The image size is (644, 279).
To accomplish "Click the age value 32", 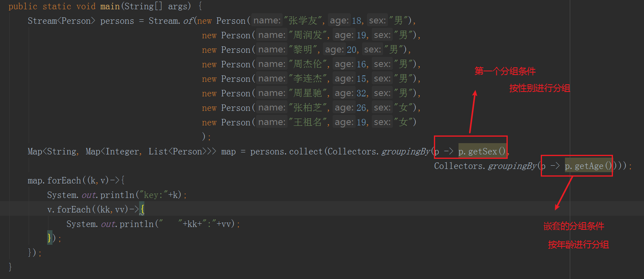I will (x=361, y=94).
